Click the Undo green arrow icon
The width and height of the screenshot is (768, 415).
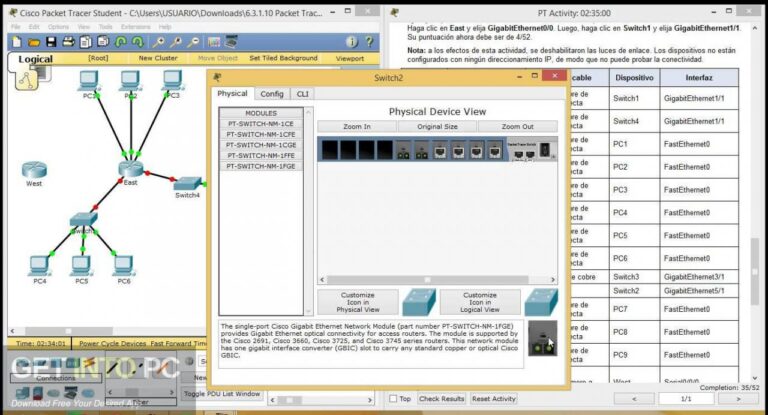tap(120, 43)
